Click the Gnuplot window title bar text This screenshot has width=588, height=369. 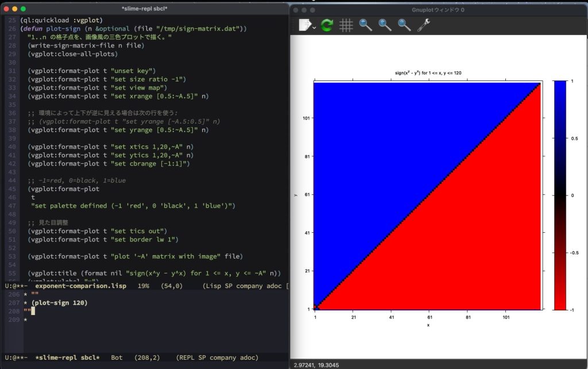click(x=438, y=10)
